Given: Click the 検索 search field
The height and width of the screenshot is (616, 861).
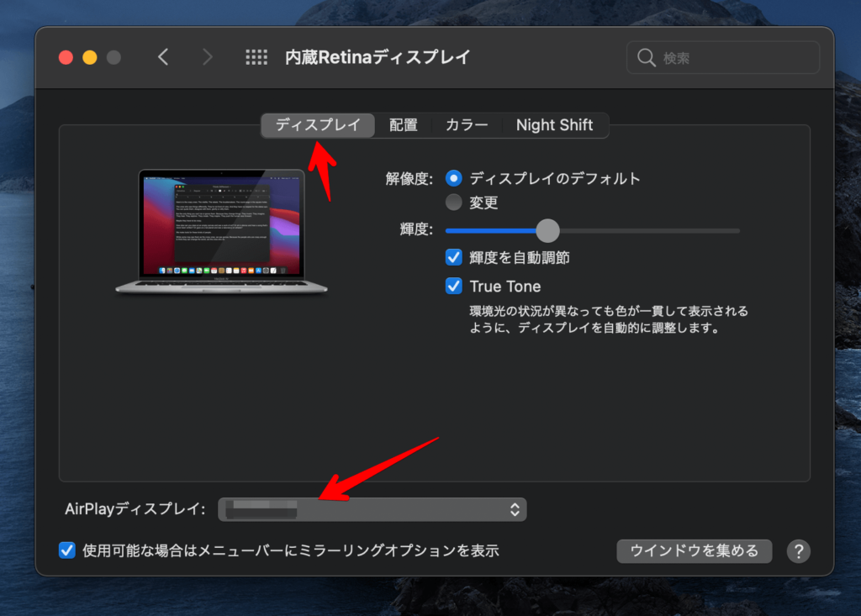Looking at the screenshot, I should [722, 58].
